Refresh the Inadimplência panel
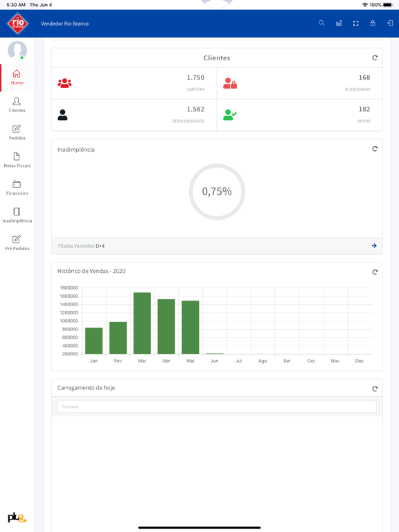The height and width of the screenshot is (532, 399). tap(375, 149)
